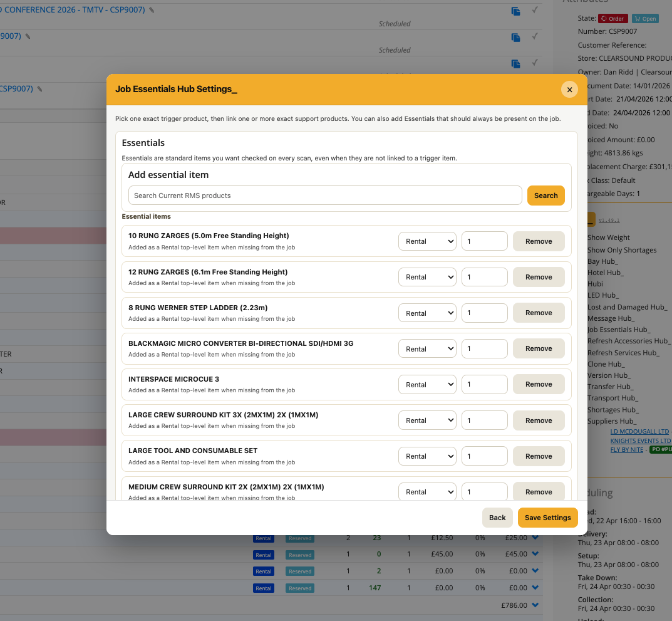672x621 pixels.
Task: Click quantity field for MEDIUM CREW SURROUND KIT
Action: pos(484,491)
